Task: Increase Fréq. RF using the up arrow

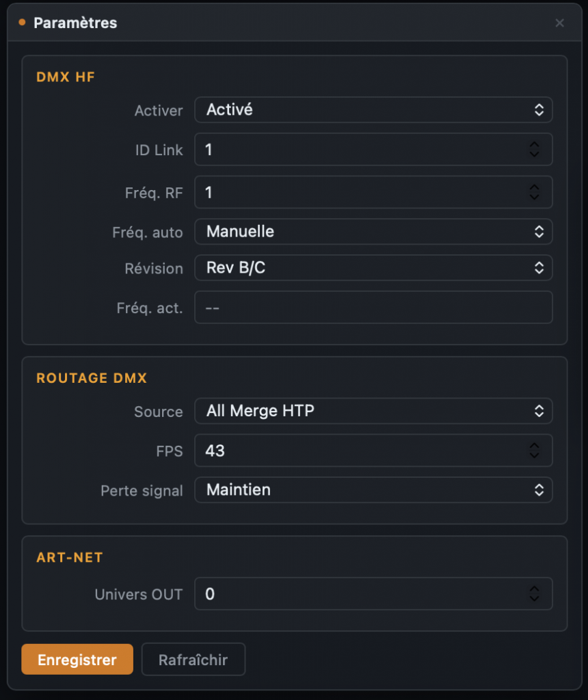Action: point(534,187)
